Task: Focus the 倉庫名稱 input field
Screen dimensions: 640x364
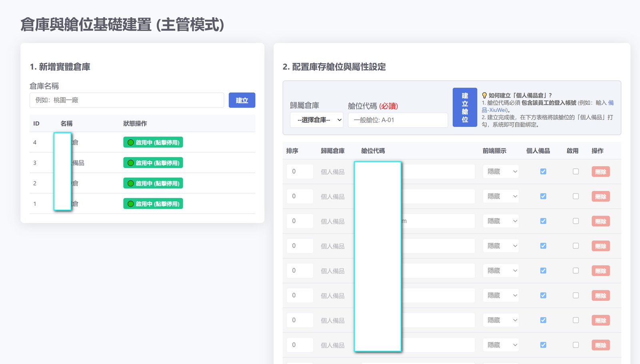Action: point(127,100)
